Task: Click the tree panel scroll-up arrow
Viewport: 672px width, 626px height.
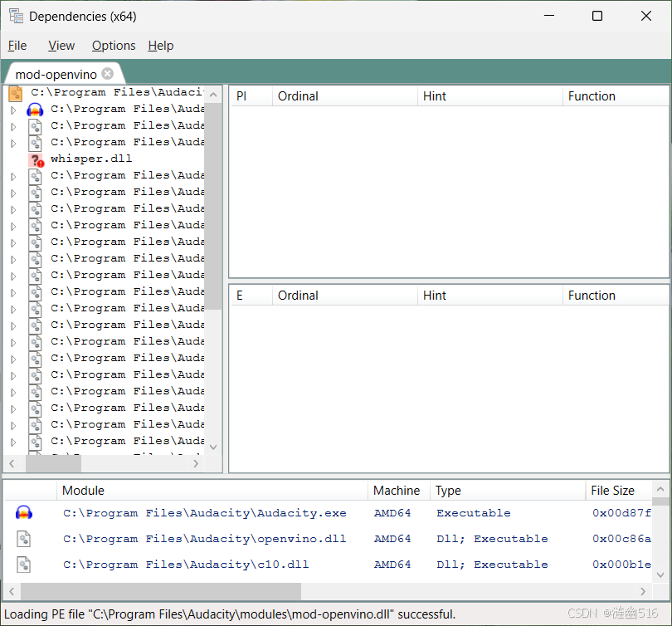Action: pyautogui.click(x=213, y=95)
